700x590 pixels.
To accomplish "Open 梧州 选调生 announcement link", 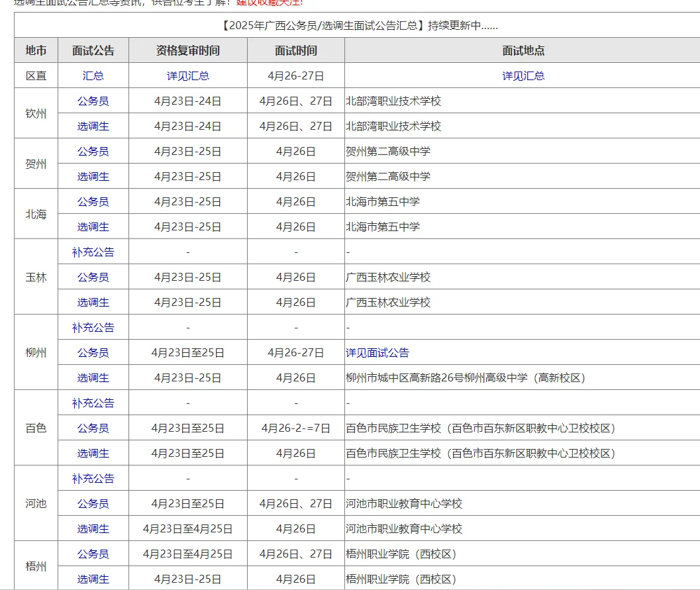I will pyautogui.click(x=93, y=579).
